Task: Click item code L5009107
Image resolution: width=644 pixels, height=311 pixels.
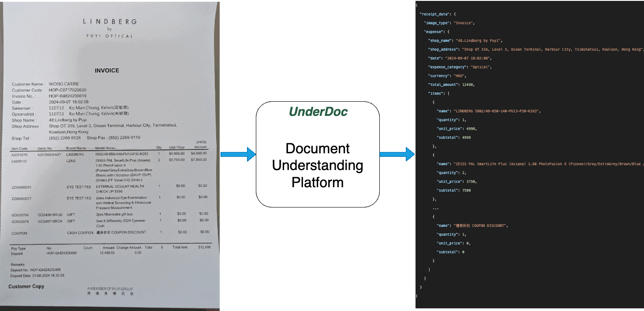Action: [x=19, y=161]
